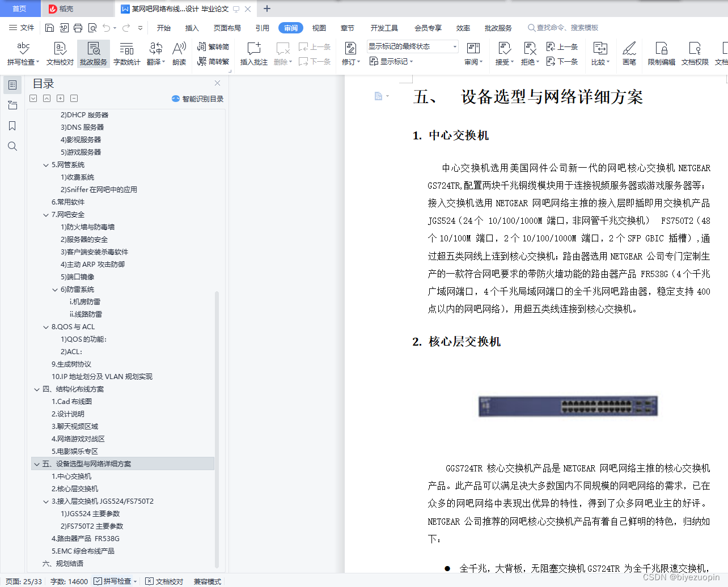This screenshot has height=587, width=728.
Task: Open track changes 修订
Action: (351, 54)
